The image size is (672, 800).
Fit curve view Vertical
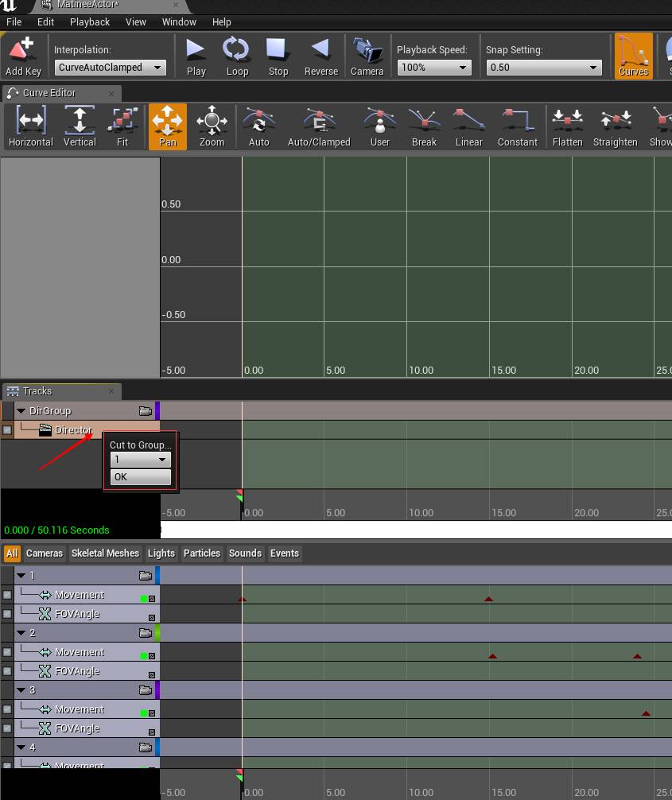(80, 126)
